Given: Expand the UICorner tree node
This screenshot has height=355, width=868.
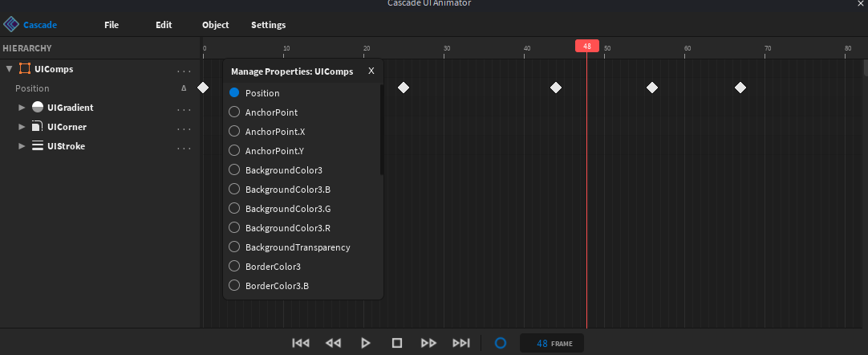Looking at the screenshot, I should pyautogui.click(x=22, y=127).
